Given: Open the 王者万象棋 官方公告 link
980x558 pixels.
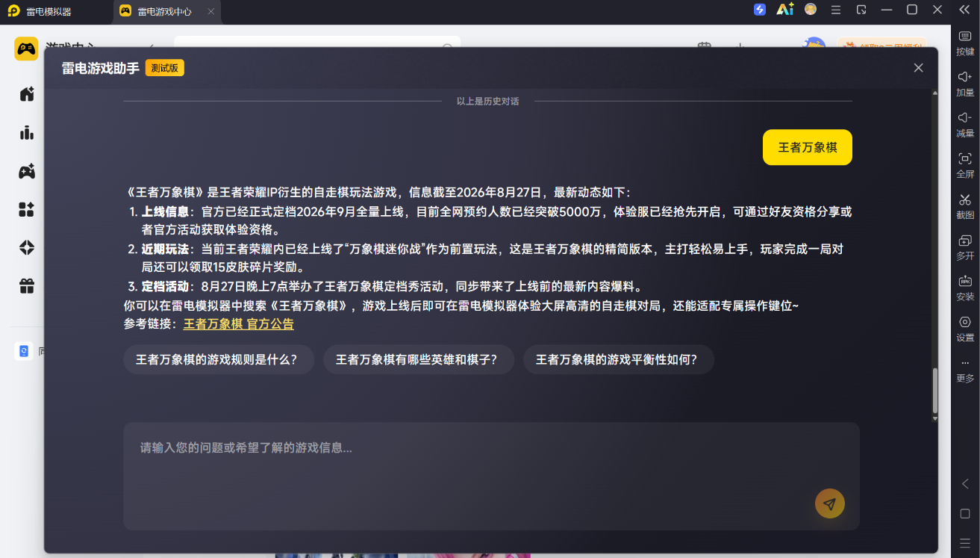Looking at the screenshot, I should [x=239, y=324].
